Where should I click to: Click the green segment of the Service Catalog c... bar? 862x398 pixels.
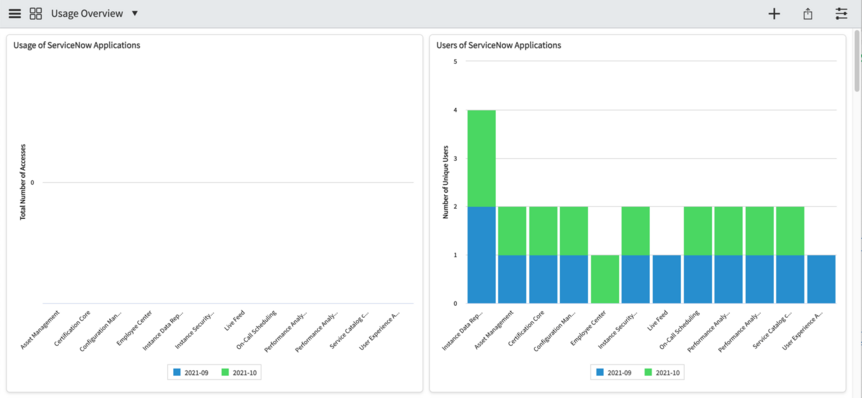[790, 231]
